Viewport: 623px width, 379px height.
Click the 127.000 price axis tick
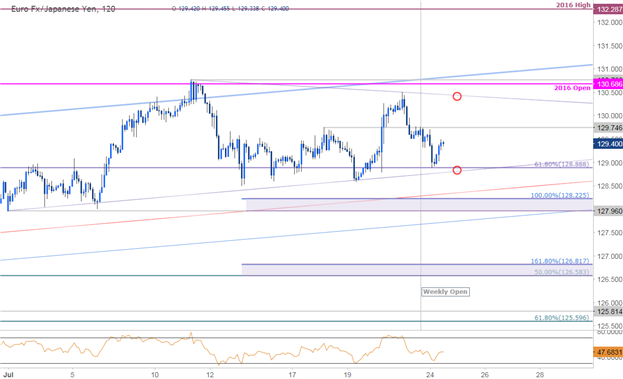pos(609,256)
